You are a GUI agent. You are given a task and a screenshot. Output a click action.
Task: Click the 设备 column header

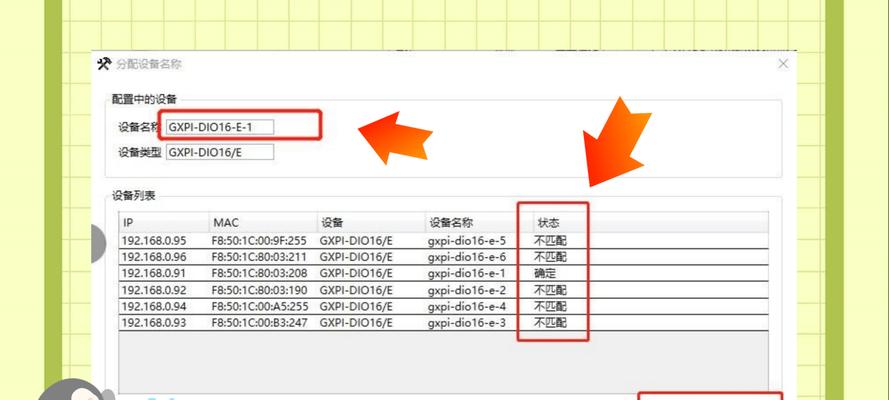(x=371, y=223)
